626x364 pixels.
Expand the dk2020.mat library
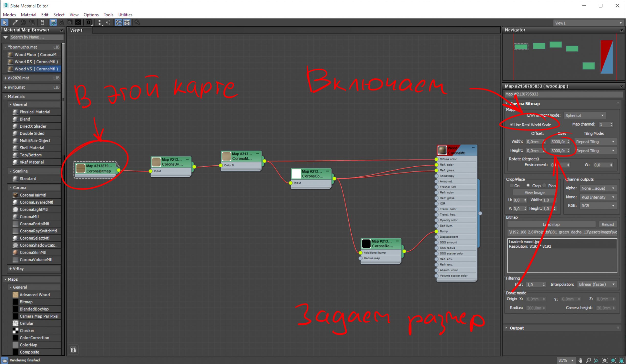click(x=5, y=78)
